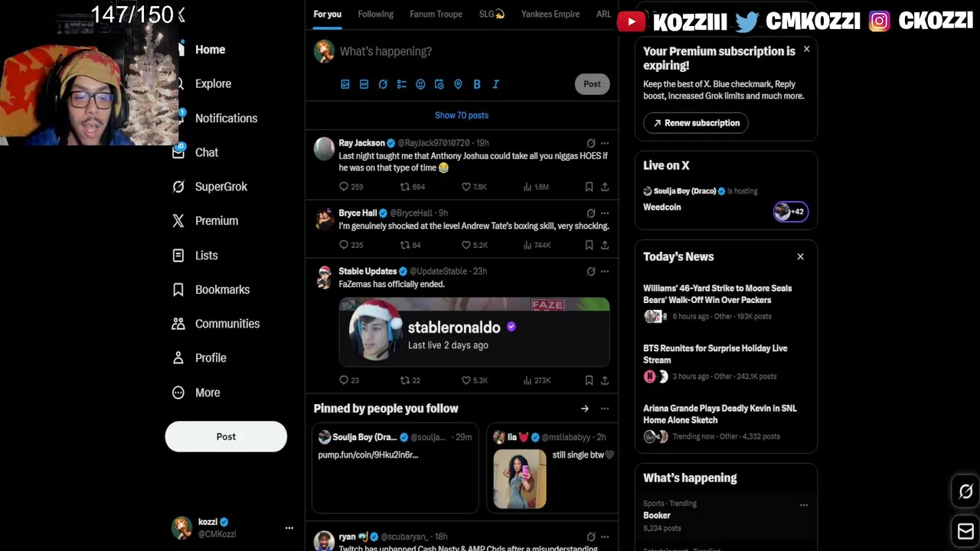Click the media image icon in composer
This screenshot has height=551, width=980.
[x=345, y=84]
